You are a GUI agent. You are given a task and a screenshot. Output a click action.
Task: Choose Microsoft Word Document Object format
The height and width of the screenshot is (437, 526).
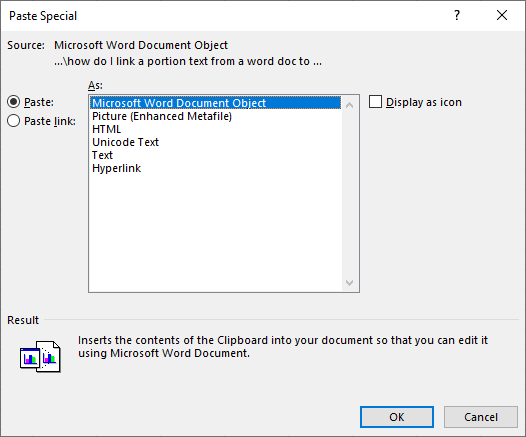click(215, 103)
